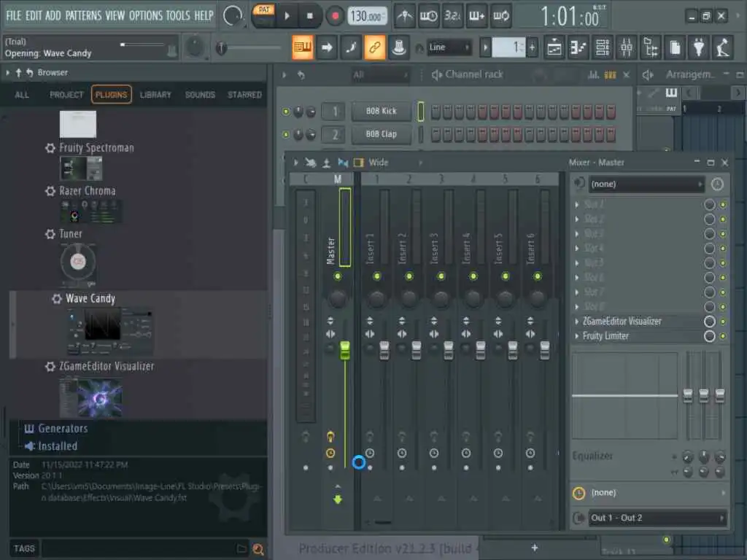The image size is (747, 560).
Task: Open the Playlist view icon
Action: 554,47
